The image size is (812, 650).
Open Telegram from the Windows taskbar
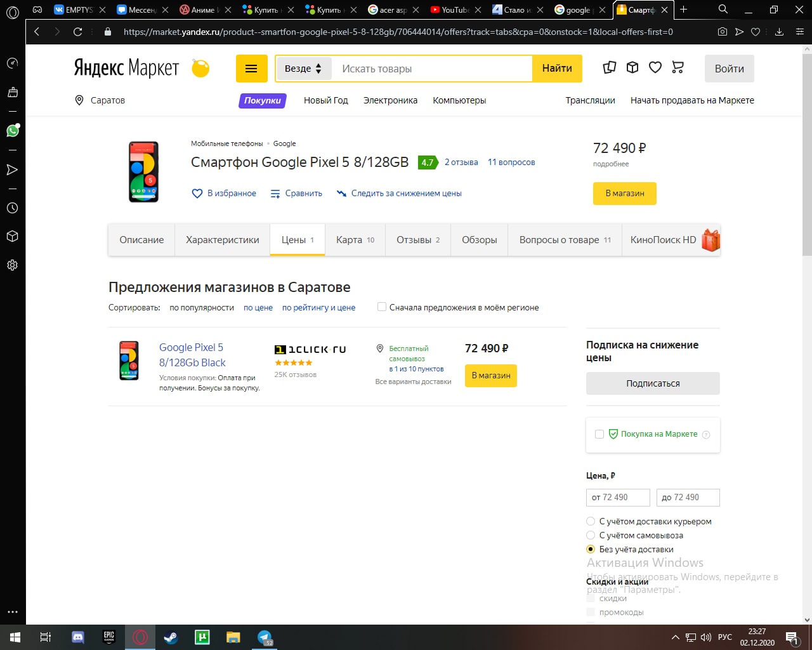pyautogui.click(x=265, y=637)
